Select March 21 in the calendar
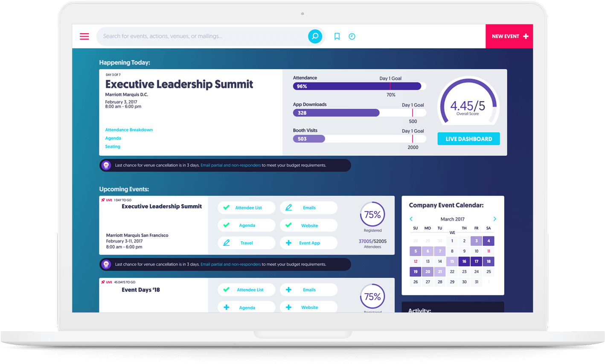Image resolution: width=605 pixels, height=364 pixels. click(440, 271)
